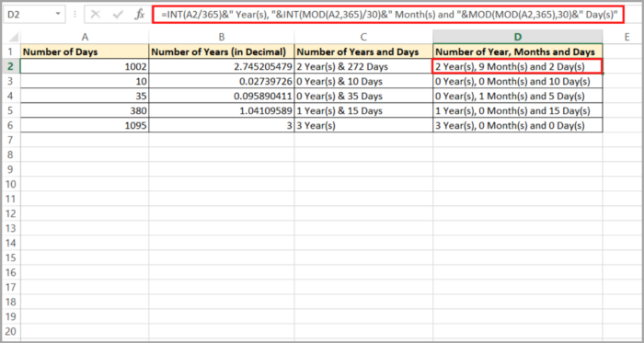Click the Number of Days header cell
This screenshot has height=343, width=644.
coord(85,51)
